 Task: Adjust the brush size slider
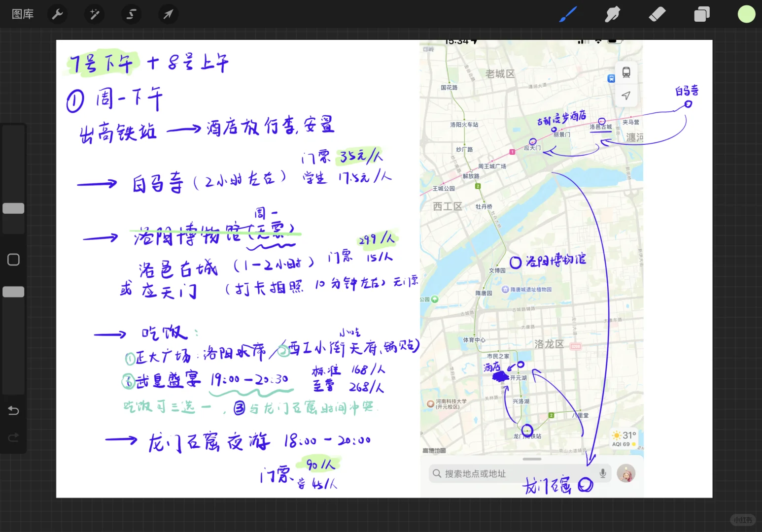tap(13, 208)
